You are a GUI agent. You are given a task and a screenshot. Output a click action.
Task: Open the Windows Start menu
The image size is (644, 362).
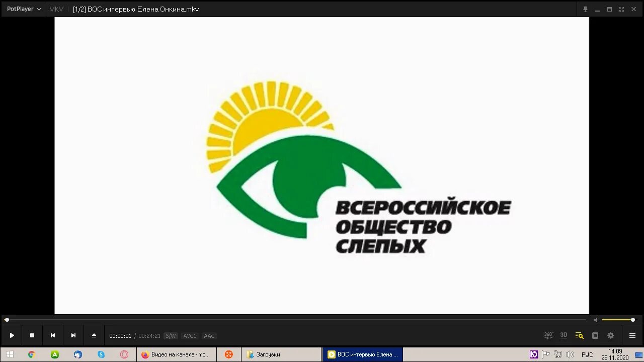pos(10,354)
